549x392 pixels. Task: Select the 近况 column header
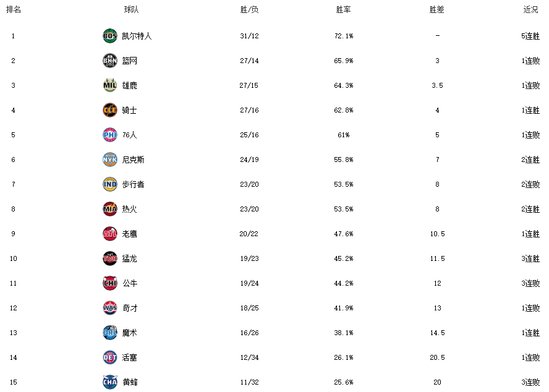(530, 9)
